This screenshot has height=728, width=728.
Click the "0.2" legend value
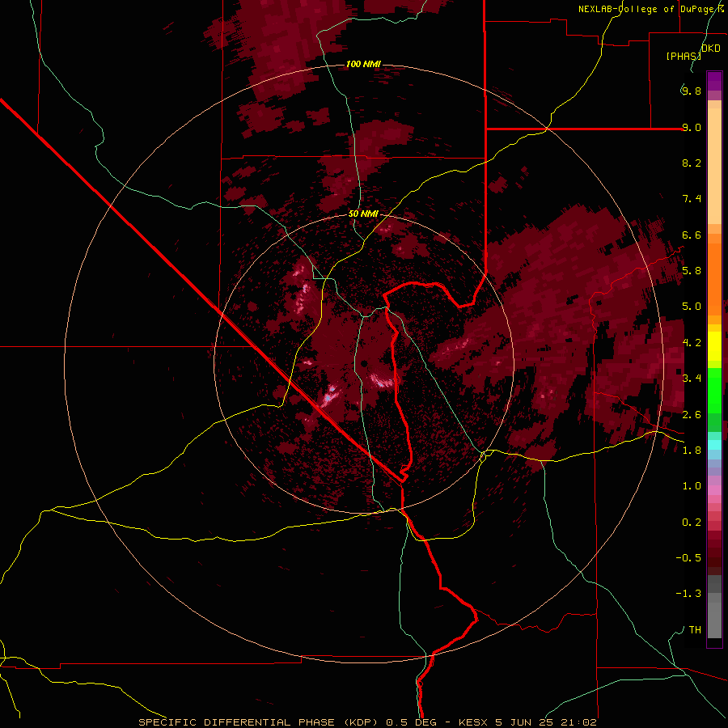(x=692, y=522)
